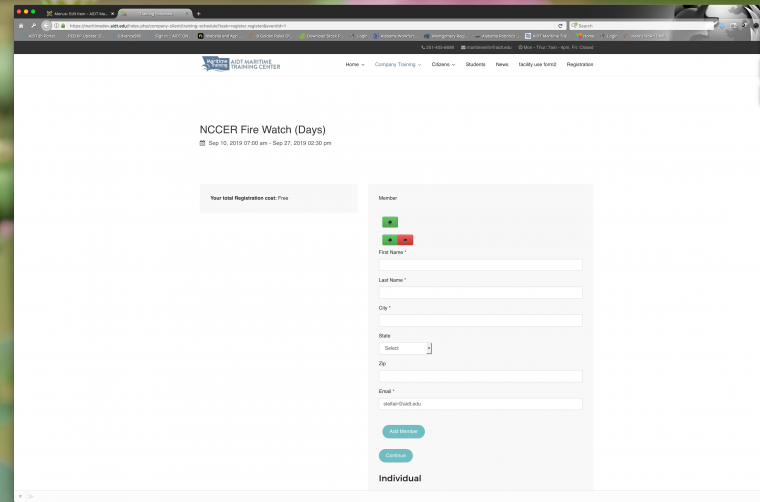Screen dimensions: 760x502
Task: Open the Students navigation item
Action: [475, 64]
